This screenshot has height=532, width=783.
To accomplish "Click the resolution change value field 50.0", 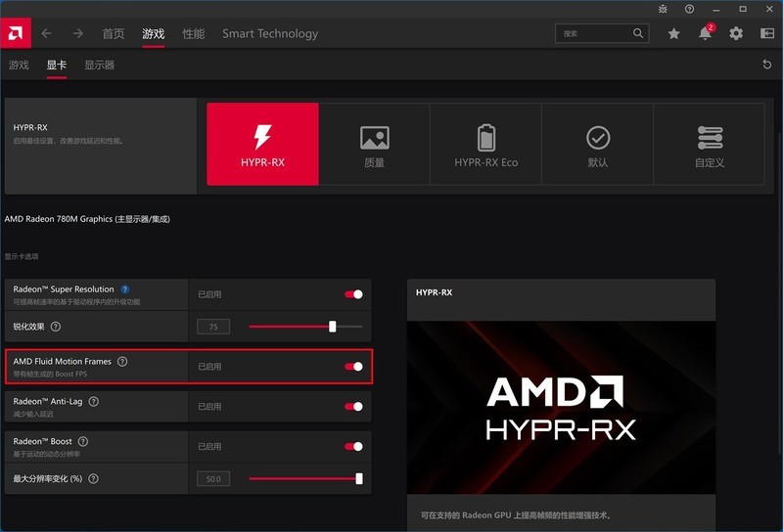I will 213,479.
